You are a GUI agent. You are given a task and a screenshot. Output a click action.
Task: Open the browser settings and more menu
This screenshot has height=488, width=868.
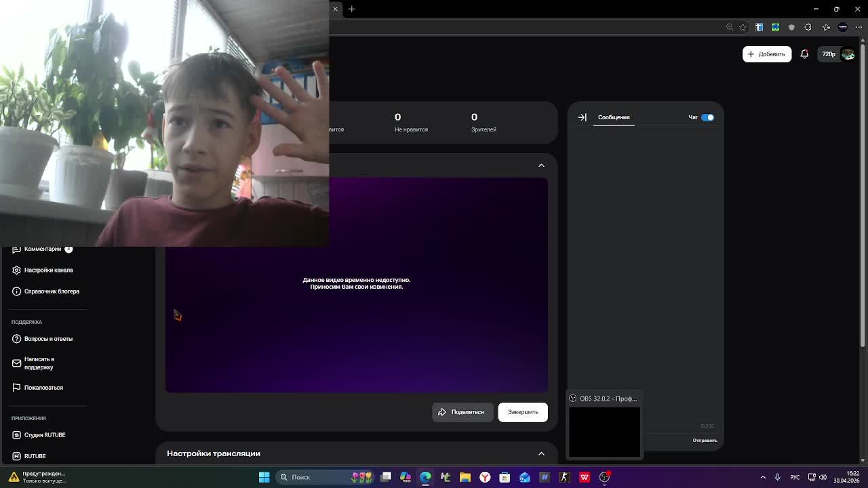(859, 27)
